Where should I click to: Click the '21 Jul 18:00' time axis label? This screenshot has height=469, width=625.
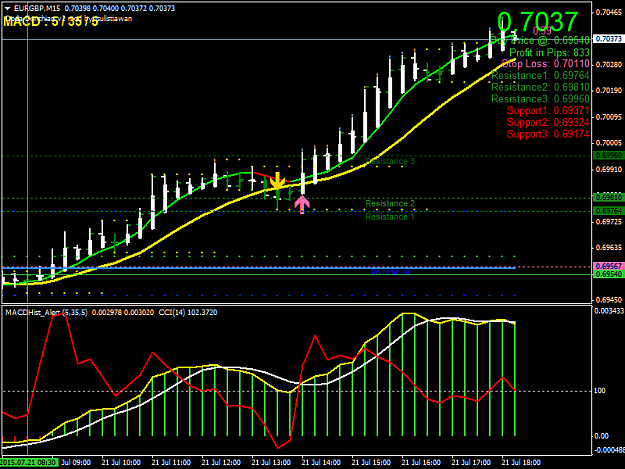click(x=521, y=462)
